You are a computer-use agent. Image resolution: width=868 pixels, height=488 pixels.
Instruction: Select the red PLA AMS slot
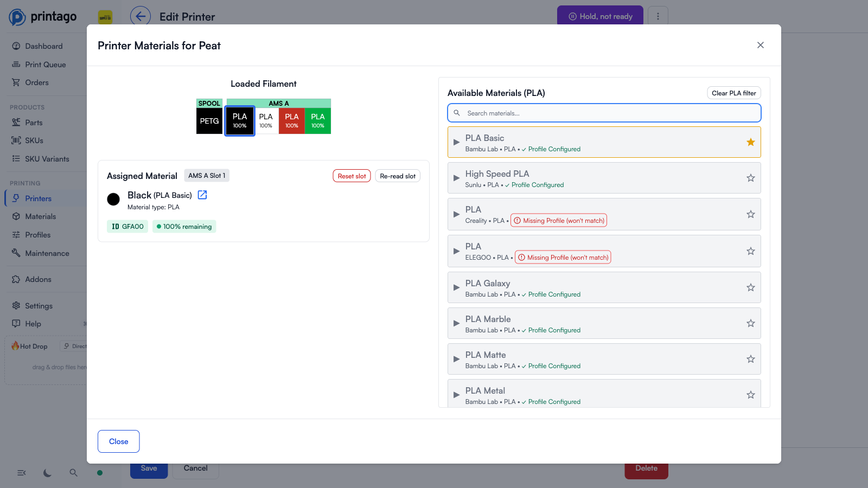[x=292, y=121]
